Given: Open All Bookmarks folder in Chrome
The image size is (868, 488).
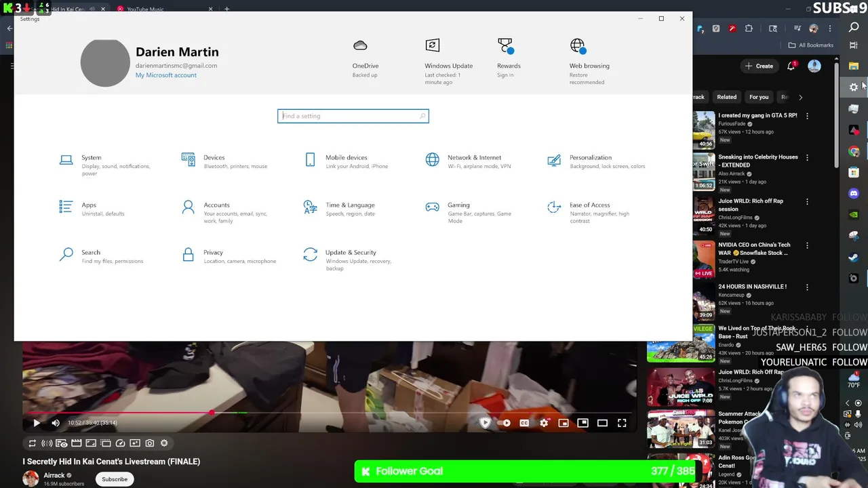Looking at the screenshot, I should click(811, 45).
